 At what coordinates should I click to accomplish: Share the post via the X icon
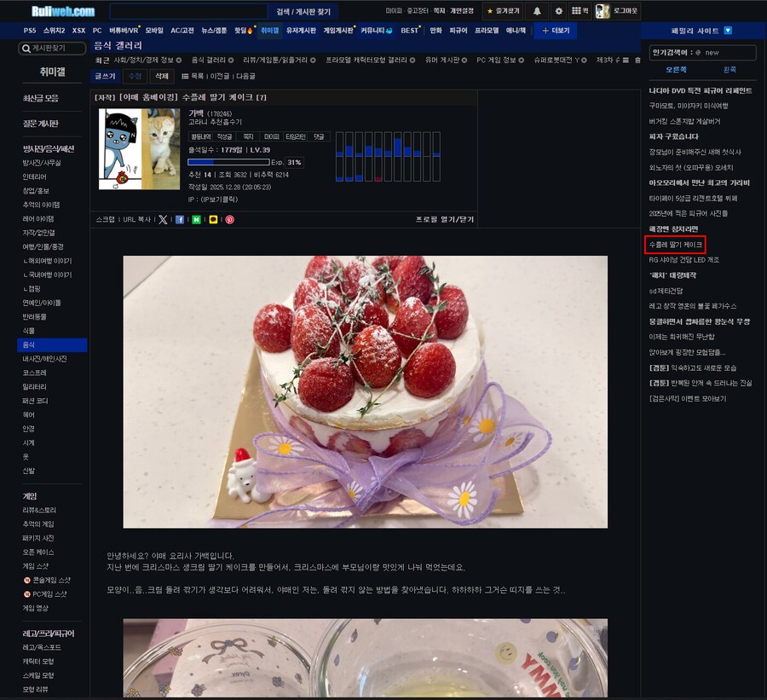tap(163, 218)
